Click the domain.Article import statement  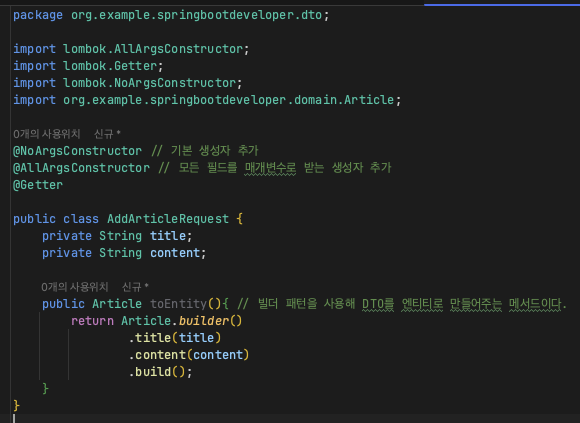207,100
